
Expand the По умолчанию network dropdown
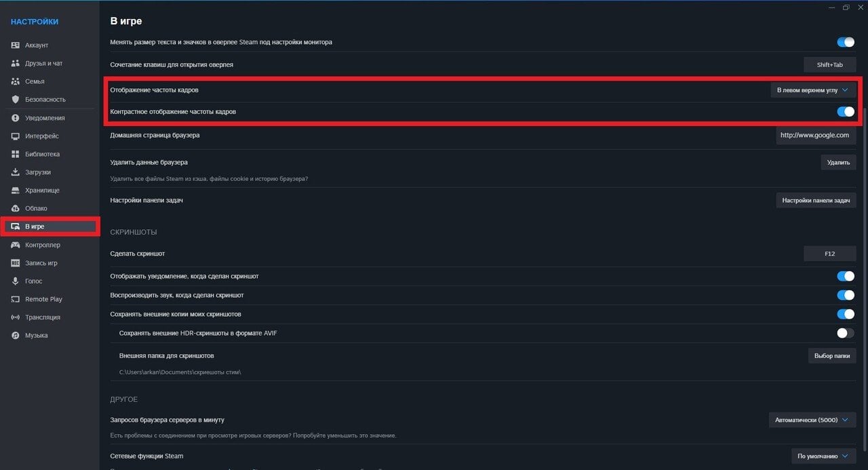[823, 456]
